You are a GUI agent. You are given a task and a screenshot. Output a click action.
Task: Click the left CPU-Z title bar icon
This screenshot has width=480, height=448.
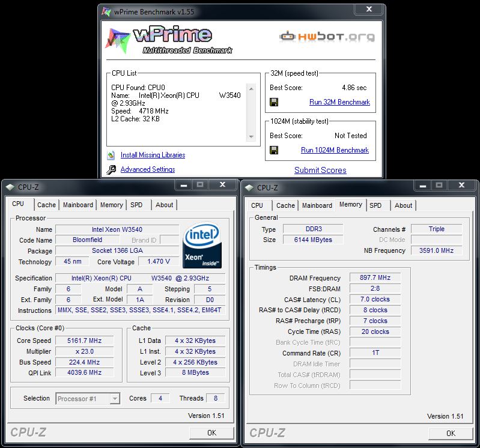[10, 187]
